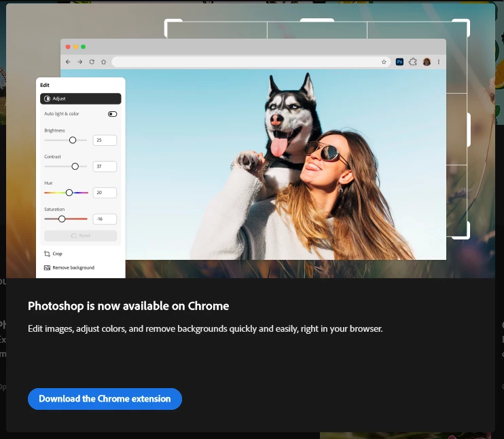Click the browser reload icon
504x439 pixels.
pyautogui.click(x=92, y=62)
